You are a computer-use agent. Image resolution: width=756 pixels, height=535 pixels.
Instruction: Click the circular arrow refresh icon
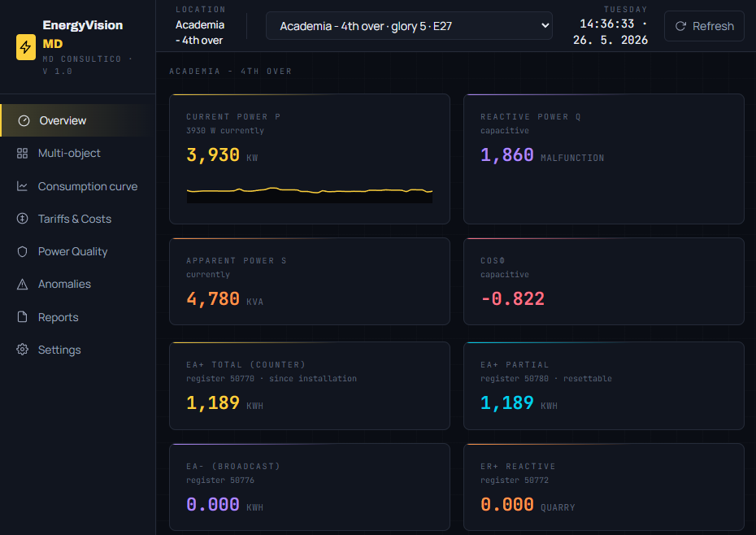pos(680,26)
